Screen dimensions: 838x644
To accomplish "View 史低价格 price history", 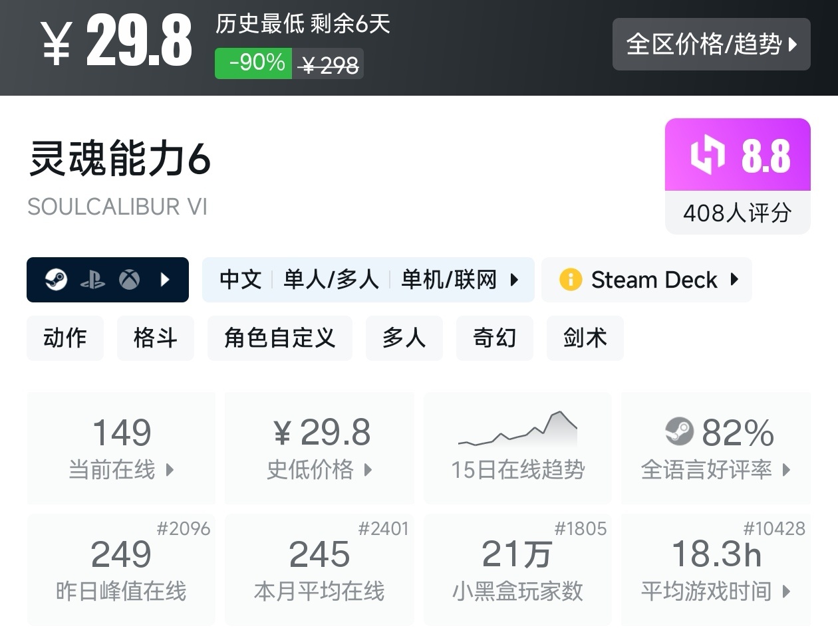I will (319, 448).
